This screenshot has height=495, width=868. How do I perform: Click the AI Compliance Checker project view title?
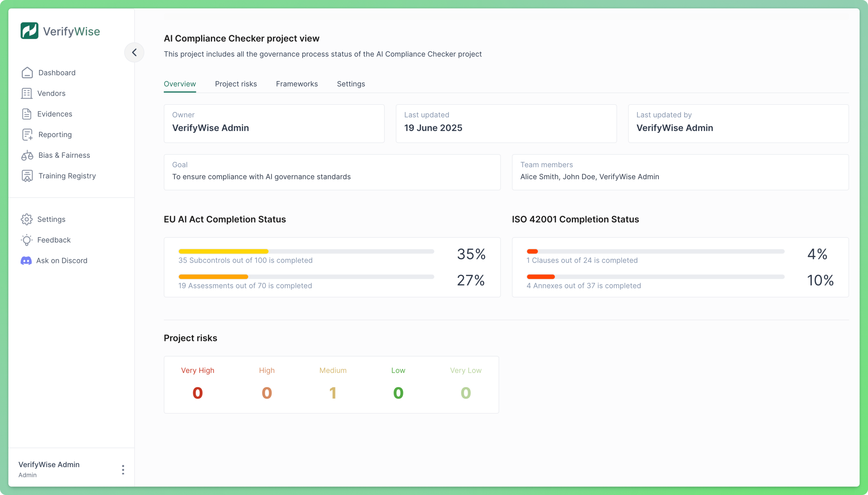coord(241,38)
